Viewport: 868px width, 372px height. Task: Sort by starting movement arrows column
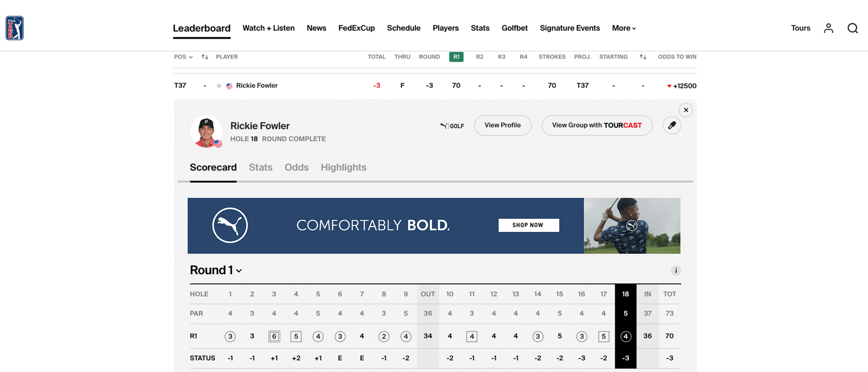[x=643, y=57]
